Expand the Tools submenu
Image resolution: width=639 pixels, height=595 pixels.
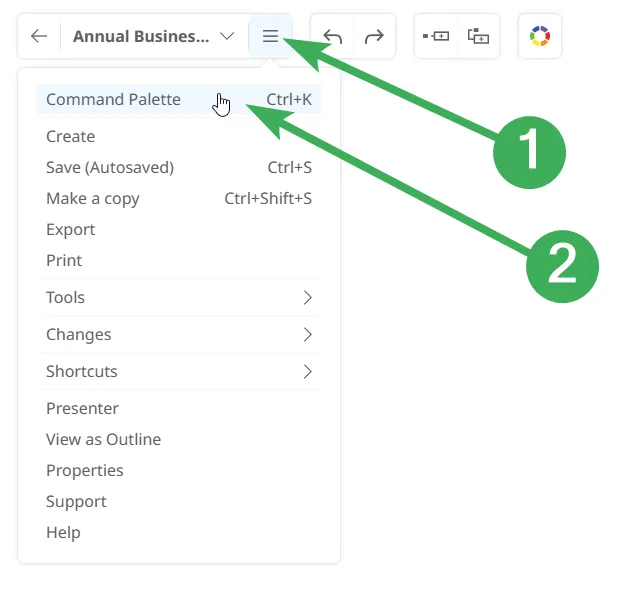(180, 297)
